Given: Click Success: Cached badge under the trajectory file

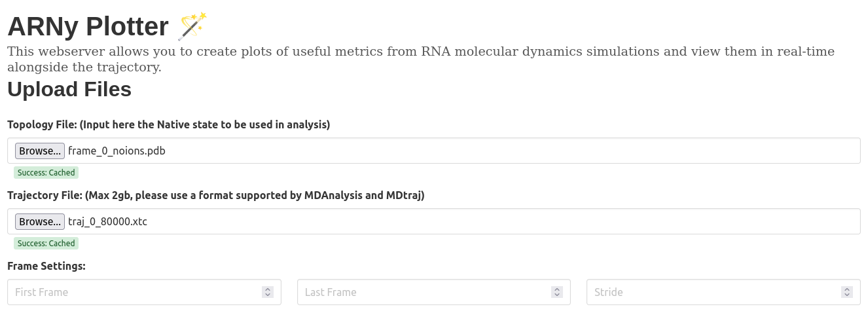Looking at the screenshot, I should click(x=46, y=244).
